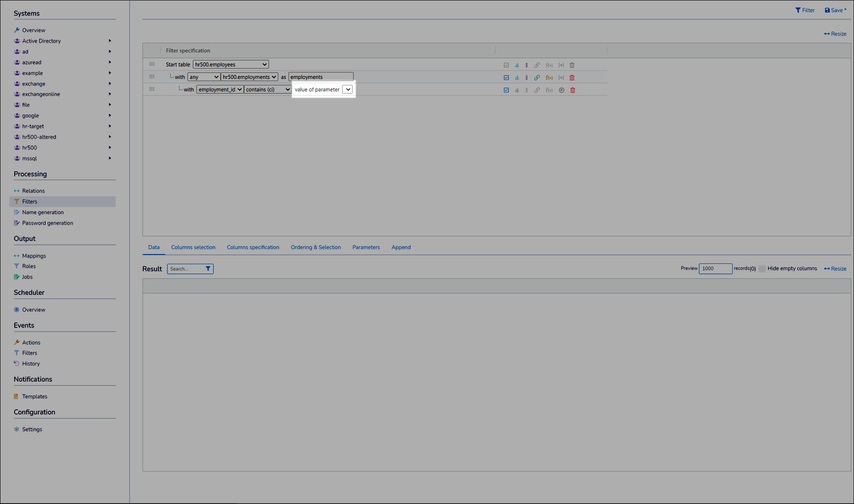Click the drag handle beside Start table row
Screen dimensions: 854x504
pos(152,65)
